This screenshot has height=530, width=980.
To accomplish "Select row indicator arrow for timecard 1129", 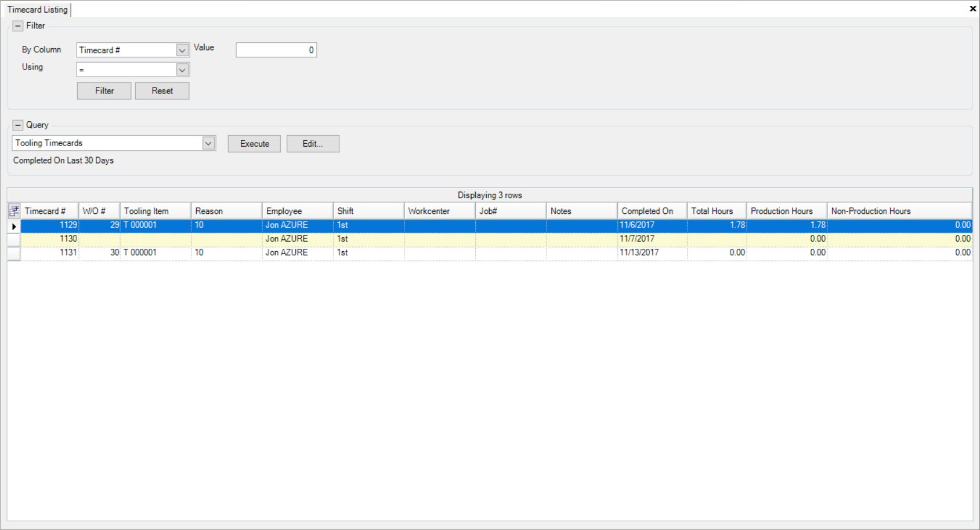I will (x=14, y=226).
